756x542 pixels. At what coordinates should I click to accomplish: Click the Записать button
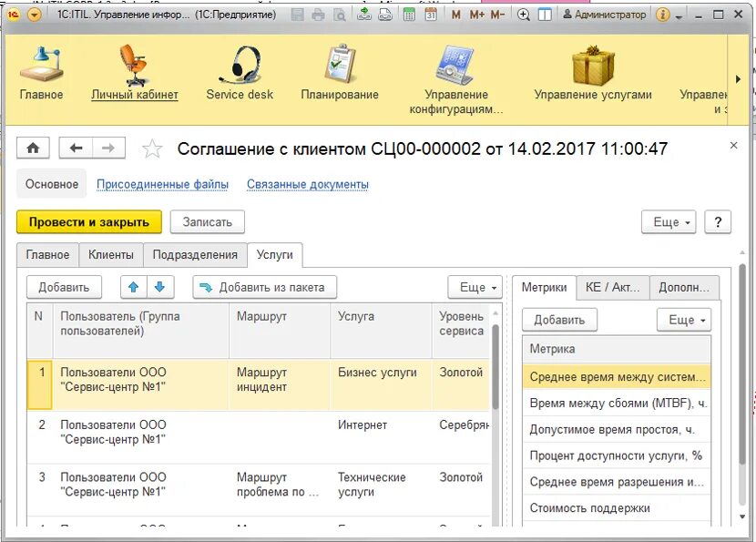(x=208, y=222)
